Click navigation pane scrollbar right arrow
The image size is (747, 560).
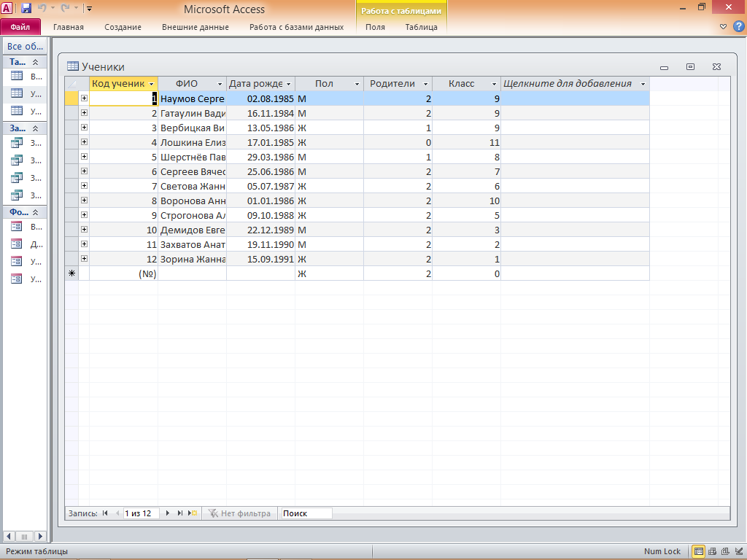point(41,536)
